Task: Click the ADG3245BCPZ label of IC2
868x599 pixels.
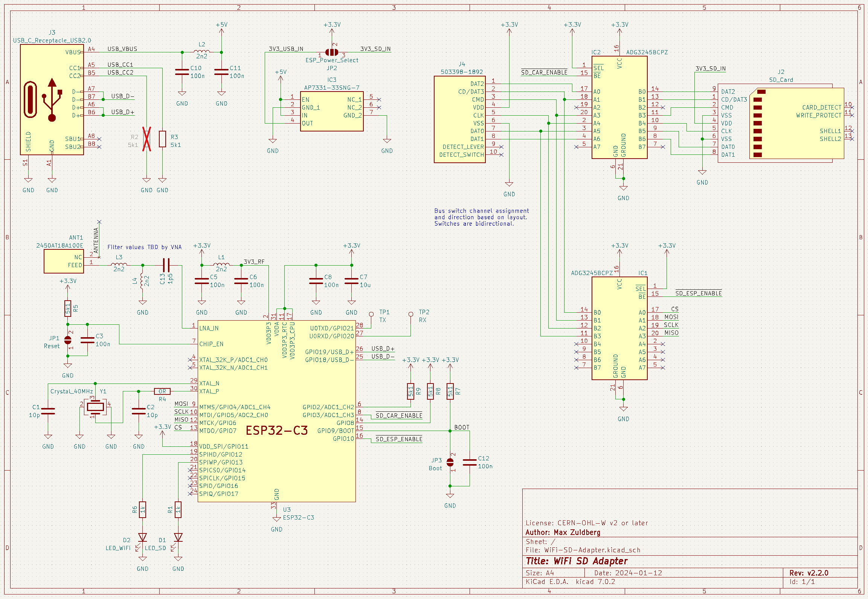Action: point(647,52)
